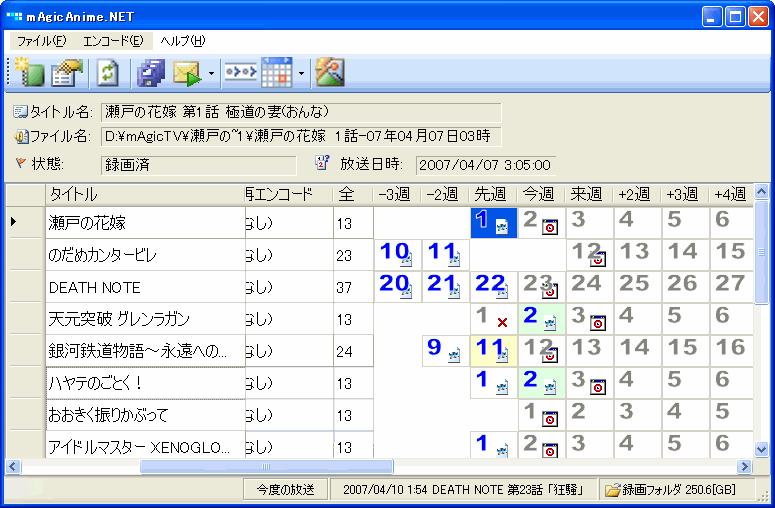The image size is (775, 508).
Task: Open the ヘルプ(H) menu
Action: click(x=182, y=41)
